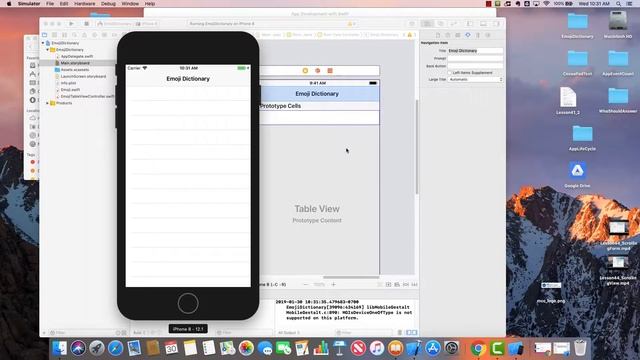Open the Window menu
This screenshot has height=360, width=640.
(130, 4)
